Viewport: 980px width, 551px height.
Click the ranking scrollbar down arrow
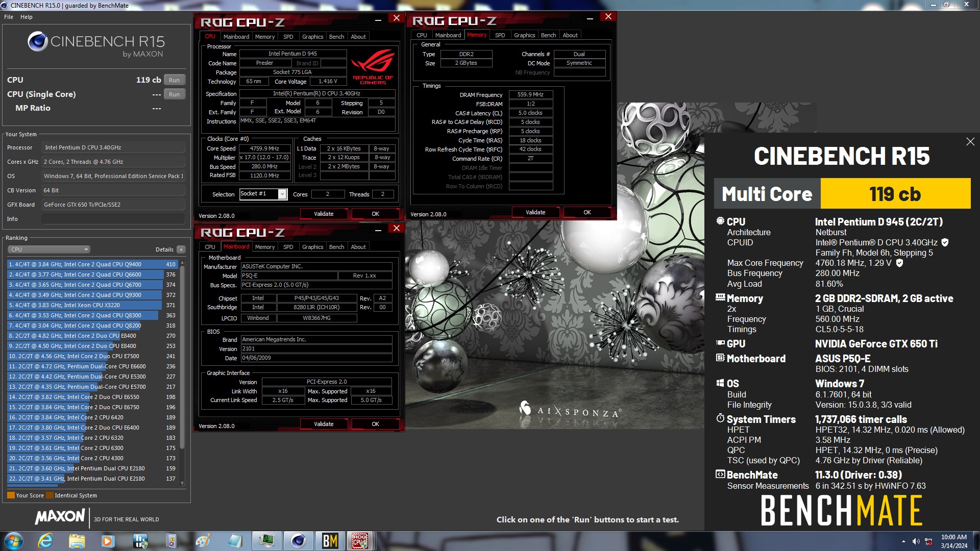pyautogui.click(x=182, y=483)
